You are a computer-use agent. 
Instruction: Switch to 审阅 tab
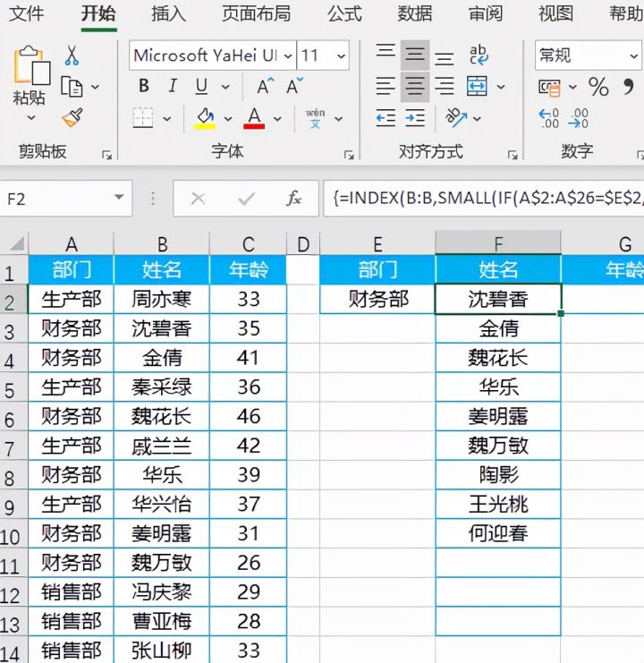coord(486,13)
